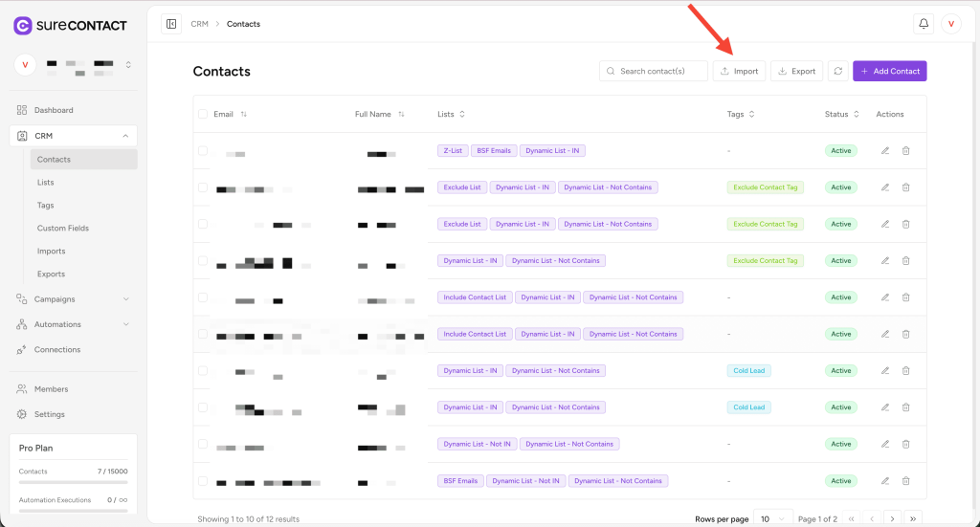Screen dimensions: 980x527
Task: Select the last contact row checkbox
Action: coord(203,481)
